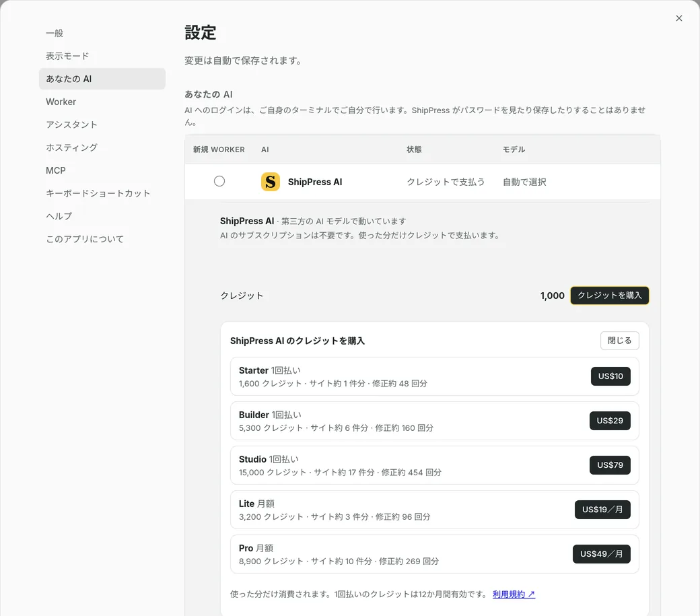Viewport: 700px width, 616px height.
Task: Subscribe to Pro at US$49/月
Action: (601, 554)
